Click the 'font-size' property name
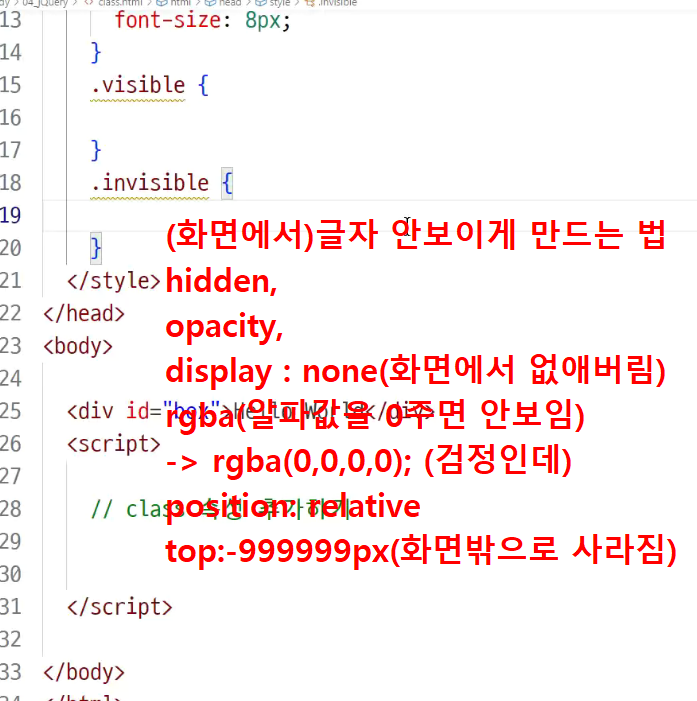Viewport: 697px width, 701px height. 168,20
